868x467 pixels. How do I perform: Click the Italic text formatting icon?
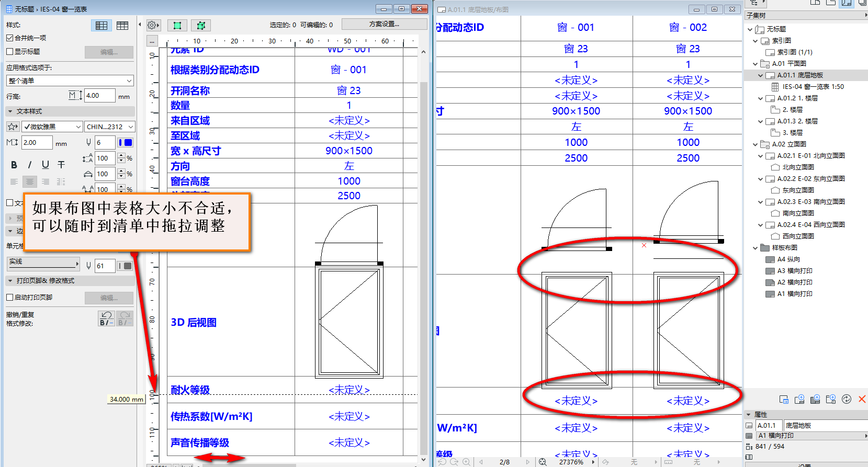(30, 165)
